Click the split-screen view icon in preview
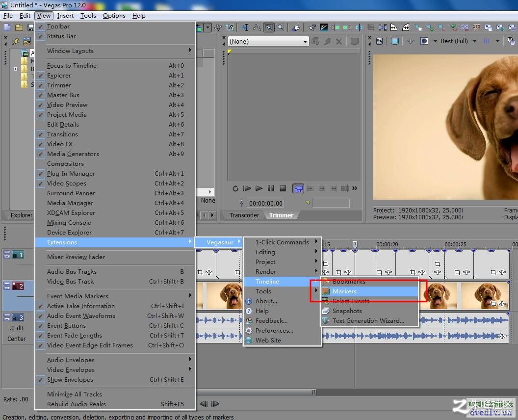This screenshot has width=518, height=420. tap(424, 41)
